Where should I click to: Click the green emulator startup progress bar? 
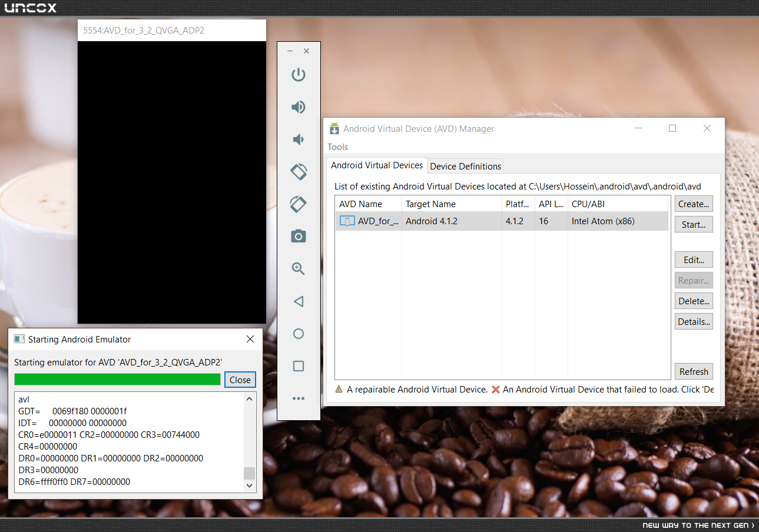point(117,380)
